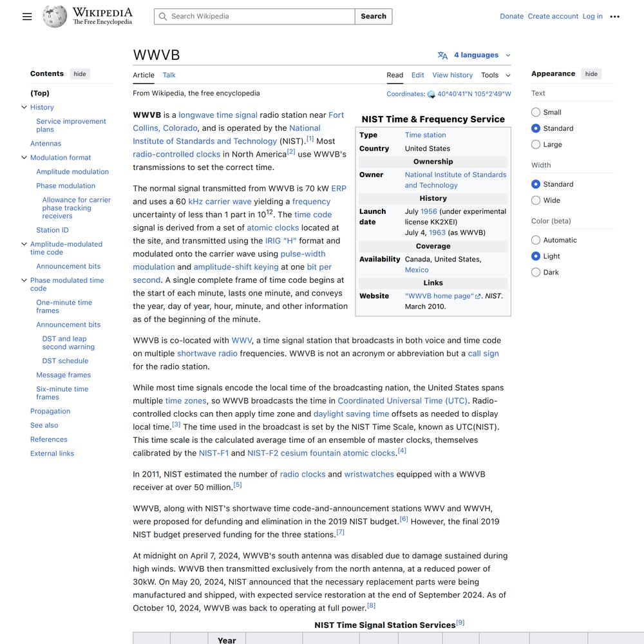Select Dark color mode
Screen dimensions: 644x644
(x=536, y=272)
